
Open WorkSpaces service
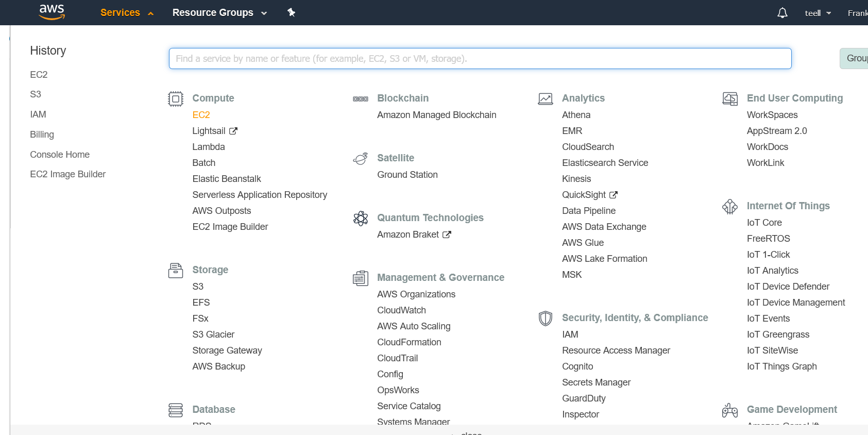[x=772, y=115]
